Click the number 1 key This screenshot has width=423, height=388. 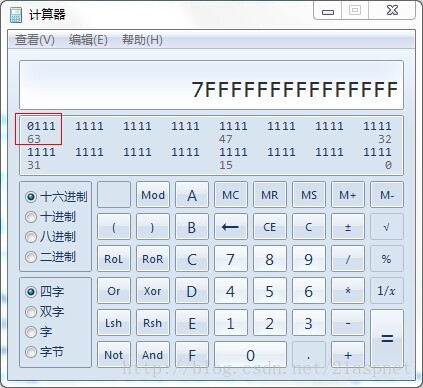coord(231,323)
